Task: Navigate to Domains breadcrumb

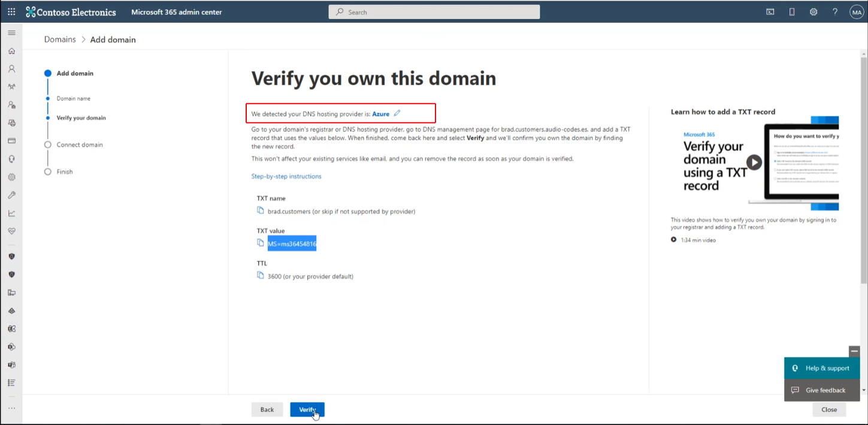Action: click(x=60, y=40)
